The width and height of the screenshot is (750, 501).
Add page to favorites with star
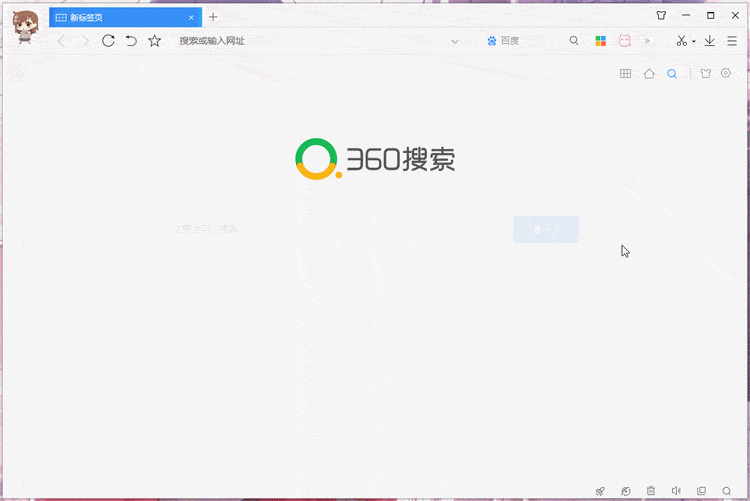tap(154, 41)
